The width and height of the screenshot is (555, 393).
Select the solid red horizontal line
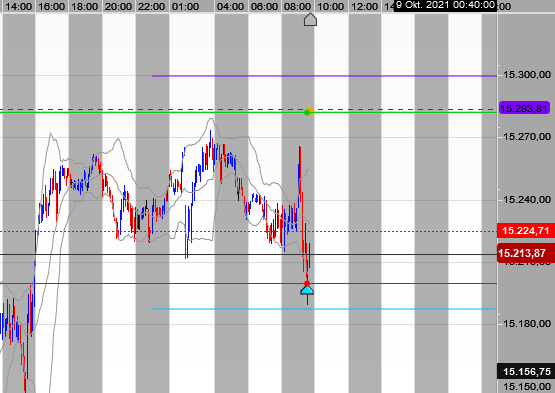248,284
